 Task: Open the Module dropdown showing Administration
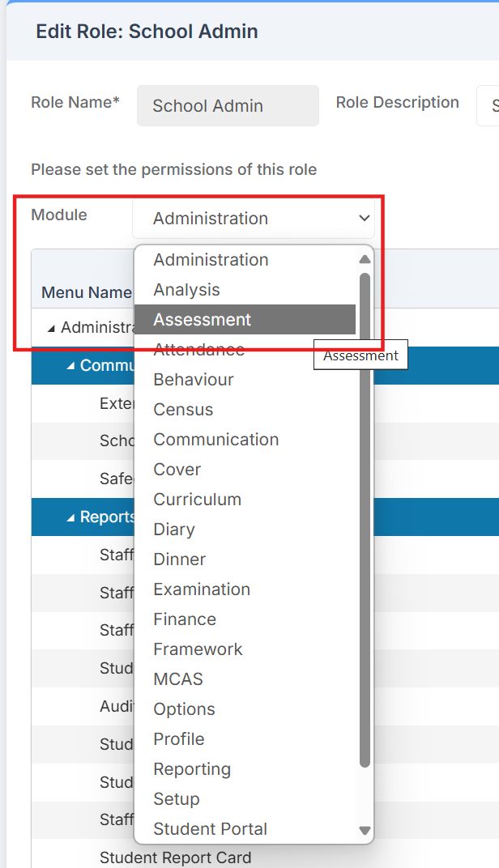tap(253, 219)
